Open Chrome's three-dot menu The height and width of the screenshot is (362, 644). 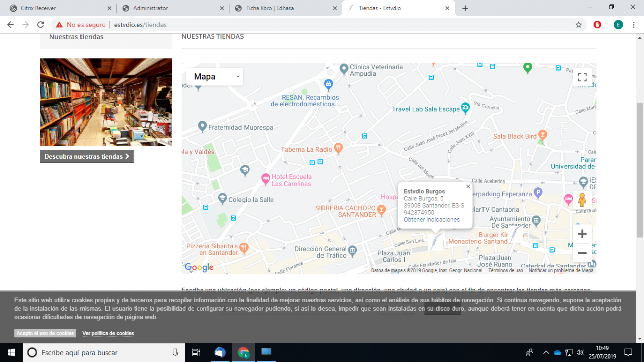[634, 25]
